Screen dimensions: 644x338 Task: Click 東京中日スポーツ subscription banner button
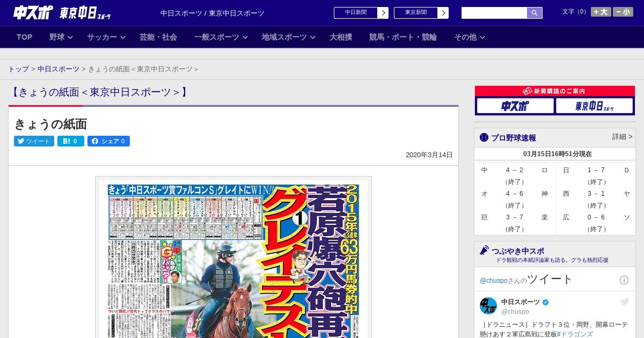click(x=594, y=106)
